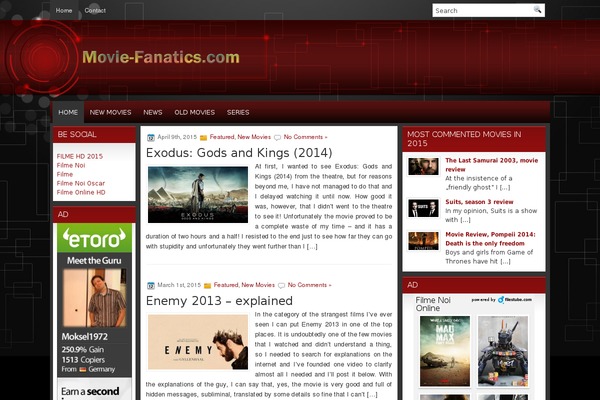The width and height of the screenshot is (600, 400).
Task: Click Mad Max poster in ad
Action: tap(445, 351)
